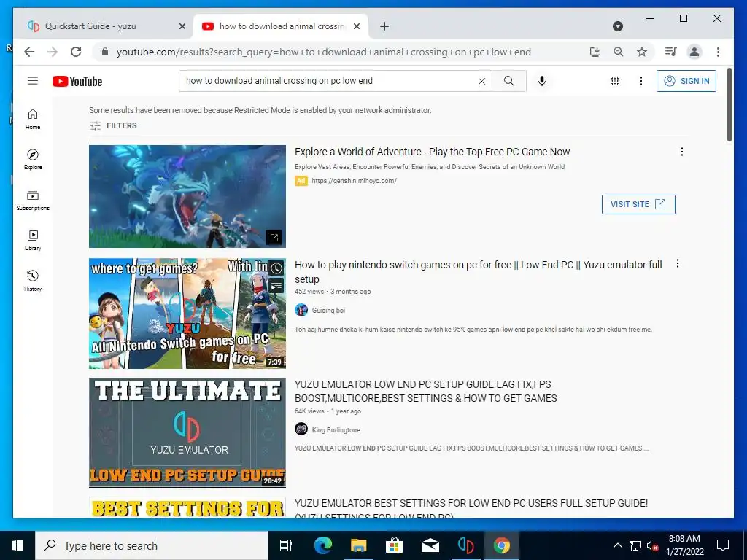Open Microsoft Edge from taskbar
The height and width of the screenshot is (560, 747).
point(322,545)
